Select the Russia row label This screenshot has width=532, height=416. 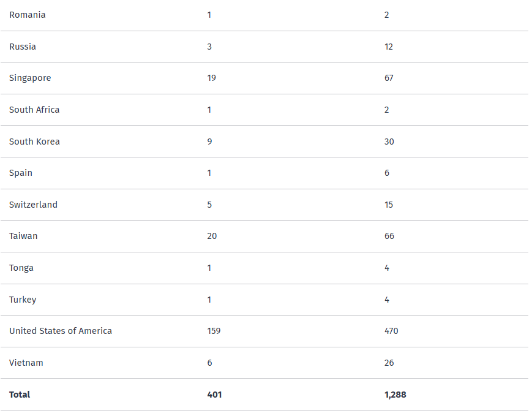tap(23, 47)
